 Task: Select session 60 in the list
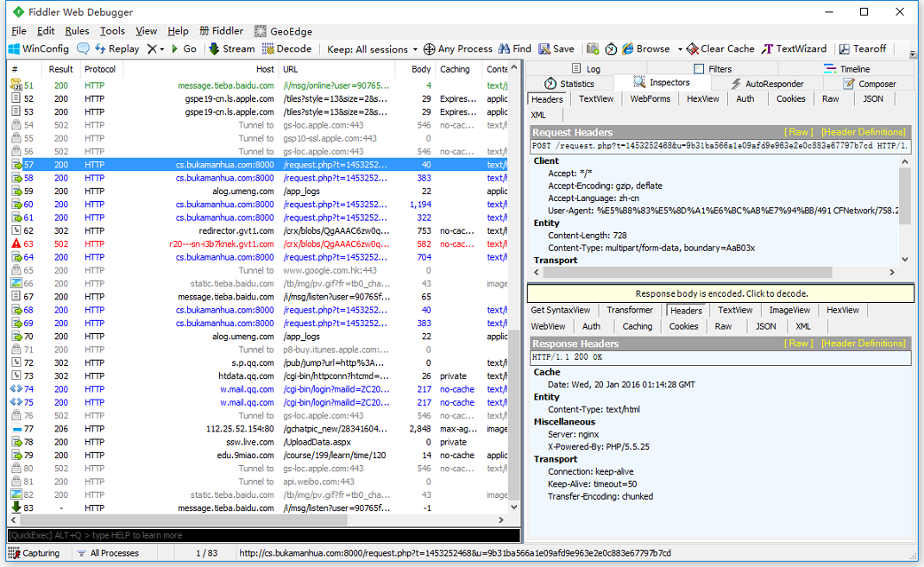coord(260,205)
